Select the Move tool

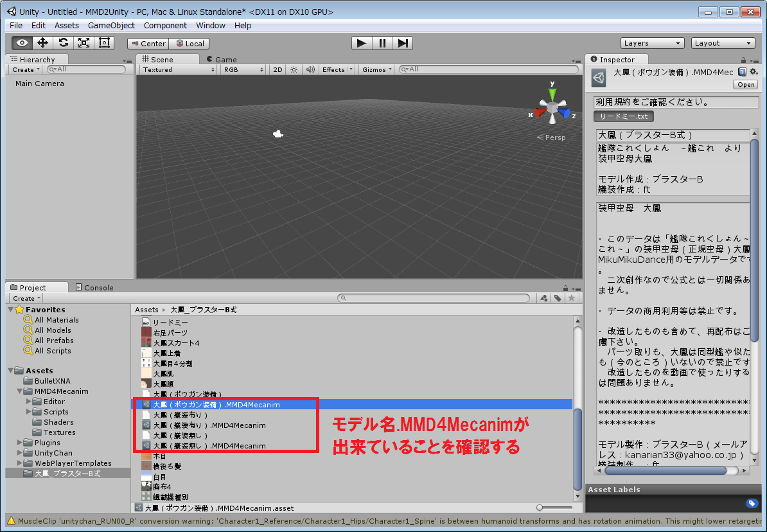pyautogui.click(x=42, y=43)
